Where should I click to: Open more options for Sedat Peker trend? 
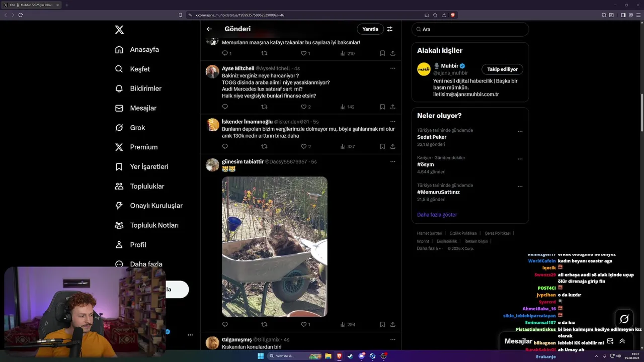[520, 132]
